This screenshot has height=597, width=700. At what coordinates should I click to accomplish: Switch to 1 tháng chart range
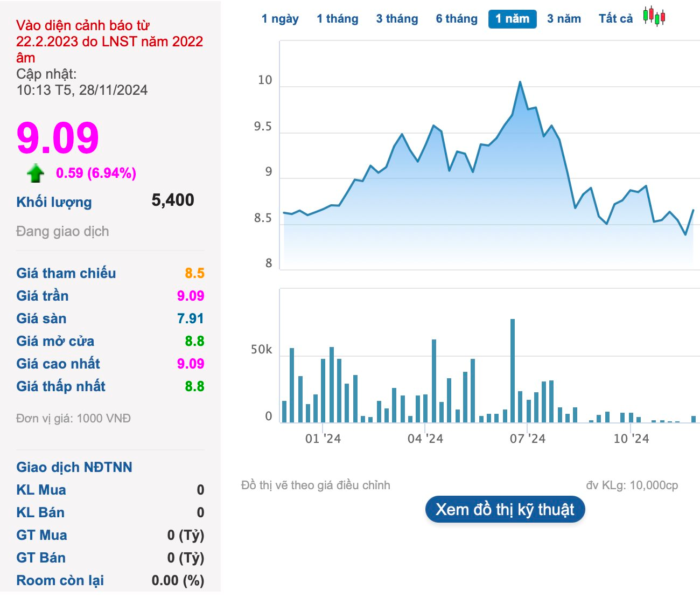tap(337, 19)
